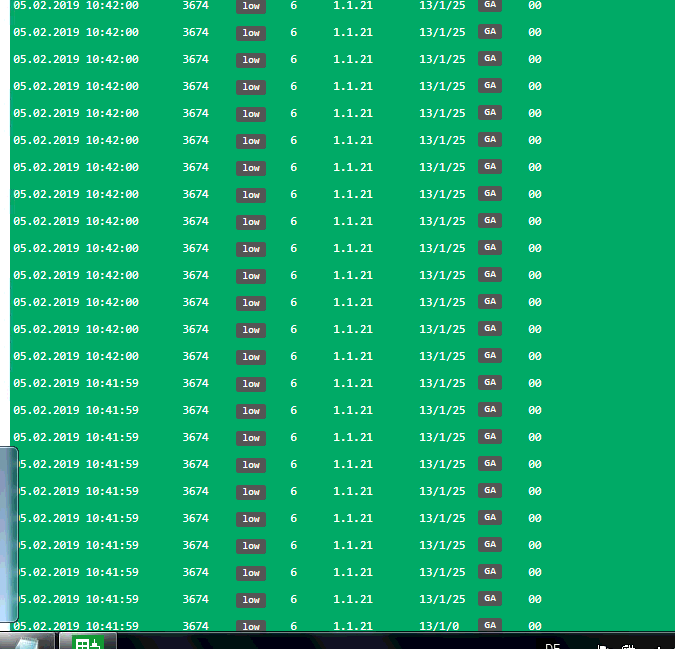
Task: Click the GA badge in the 13/1/0 row
Action: click(x=490, y=625)
